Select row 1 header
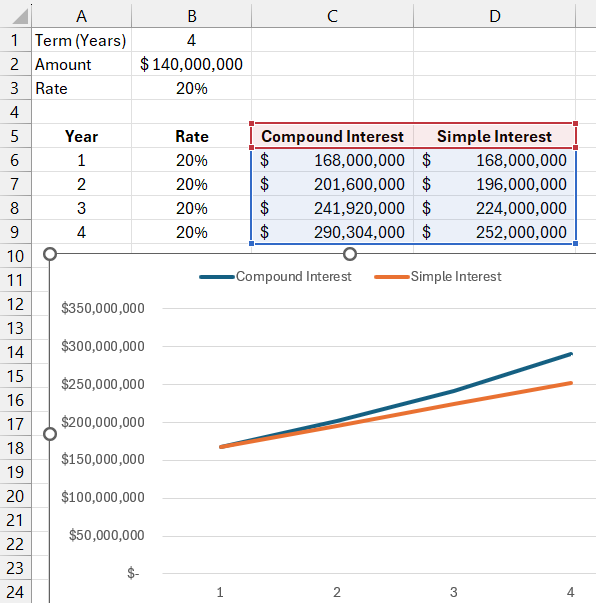Image resolution: width=596 pixels, height=603 pixels. (15, 40)
